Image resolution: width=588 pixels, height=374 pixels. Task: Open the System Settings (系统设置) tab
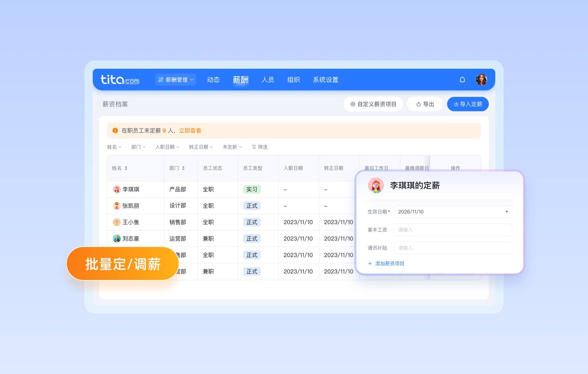point(326,80)
